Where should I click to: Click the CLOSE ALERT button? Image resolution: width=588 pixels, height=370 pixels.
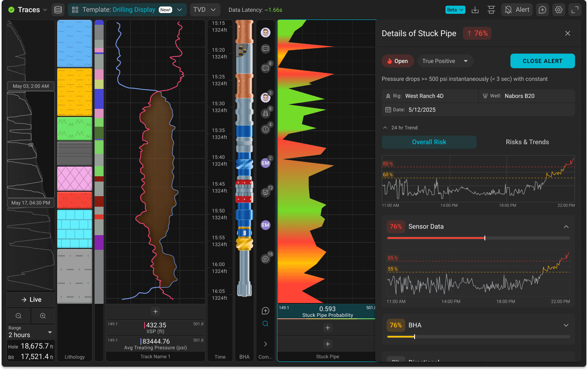pos(543,61)
